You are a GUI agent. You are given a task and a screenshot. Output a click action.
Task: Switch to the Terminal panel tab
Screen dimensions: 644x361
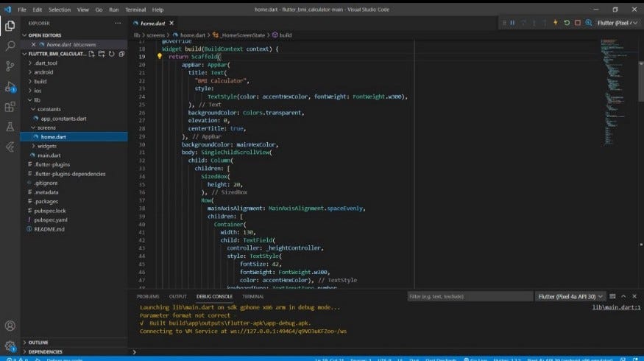253,296
